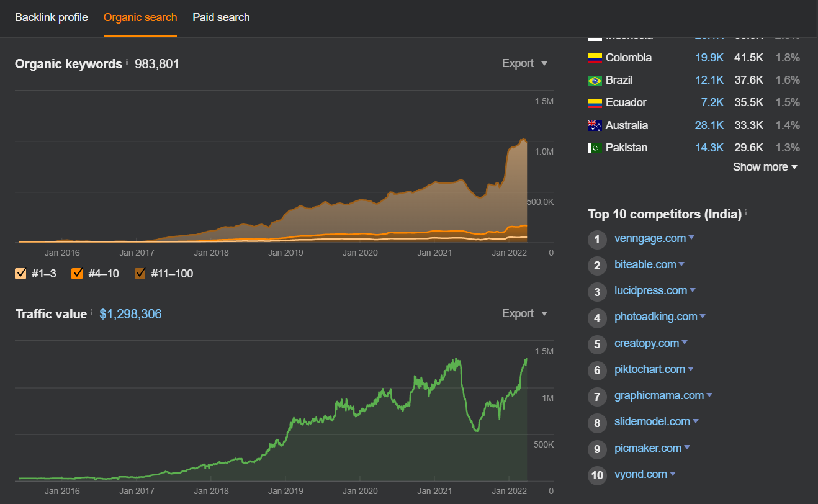Click the Organic keywords info icon
818x504 pixels.
pos(127,62)
